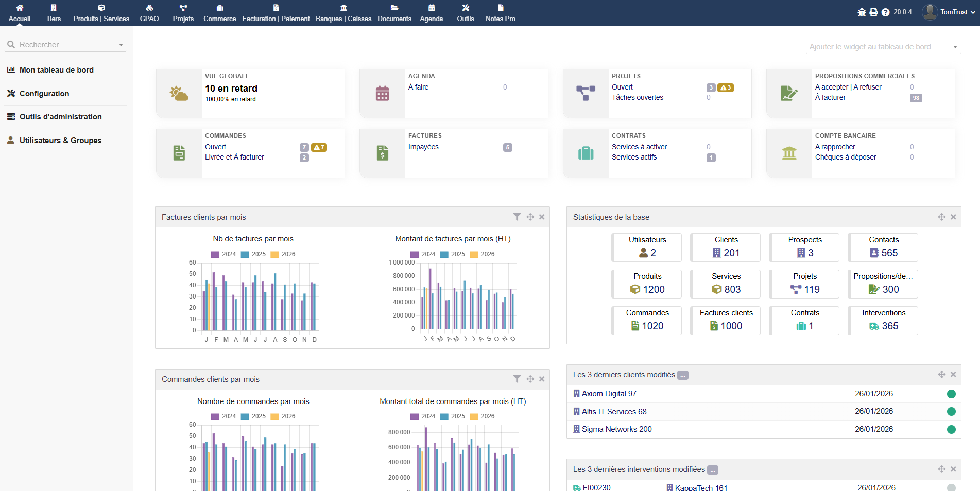Open the online help icon
This screenshot has width=980, height=491.
tap(885, 11)
